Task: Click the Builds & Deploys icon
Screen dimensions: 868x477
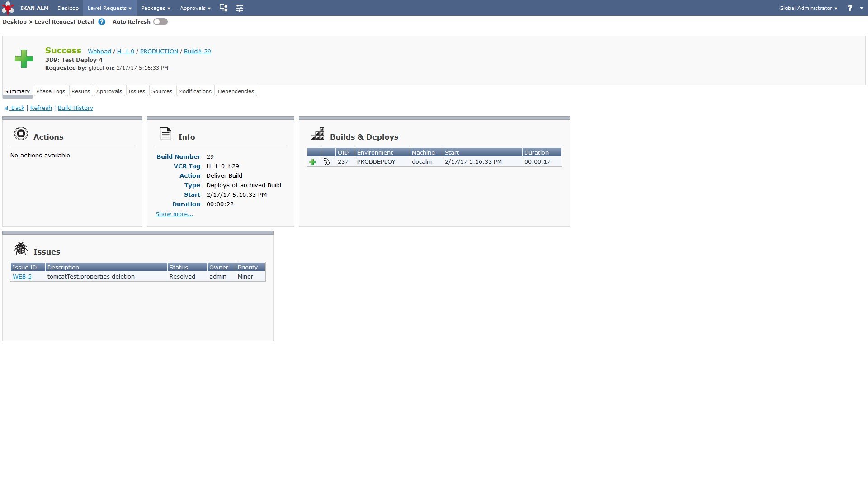Action: (x=317, y=133)
